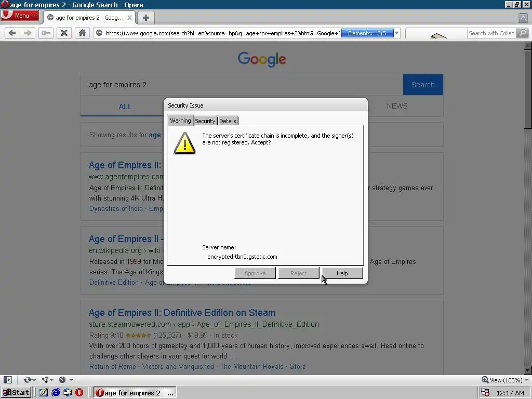Switch to the Details tab in dialog

(228, 121)
